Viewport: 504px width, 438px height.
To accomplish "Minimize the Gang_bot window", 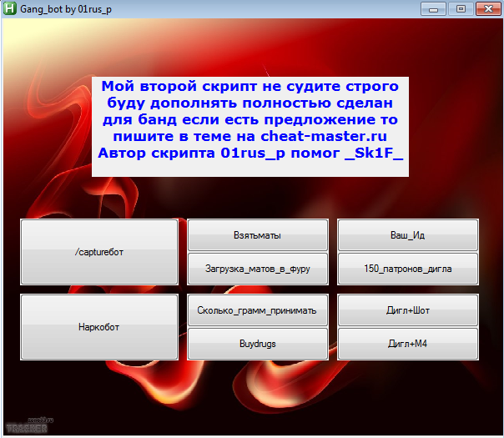I will click(434, 8).
